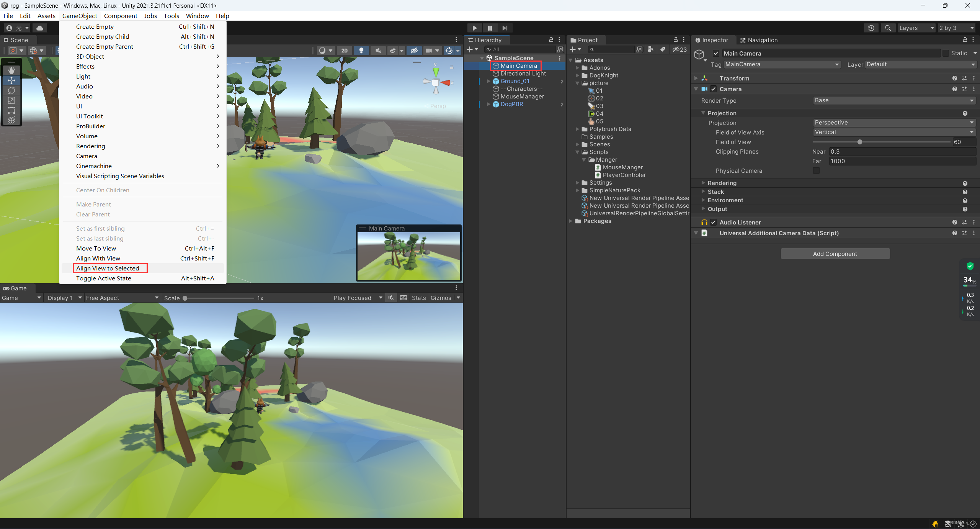The width and height of the screenshot is (980, 529).
Task: Open the Field of View Axis dropdown
Action: coord(894,132)
